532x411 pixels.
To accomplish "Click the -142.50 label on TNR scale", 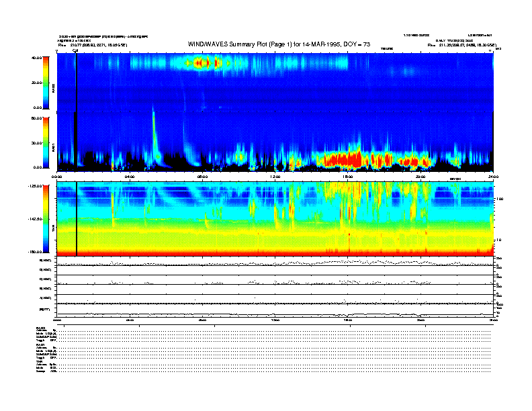I will [35, 219].
